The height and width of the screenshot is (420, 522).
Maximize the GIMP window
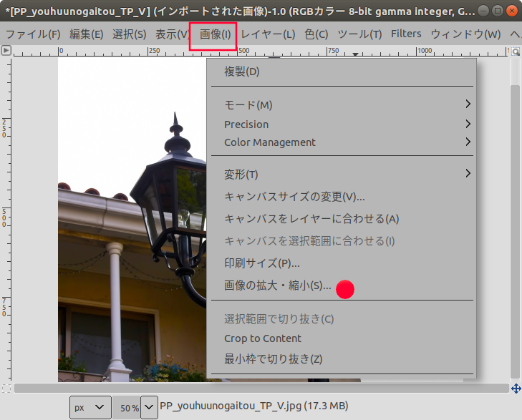[498, 11]
